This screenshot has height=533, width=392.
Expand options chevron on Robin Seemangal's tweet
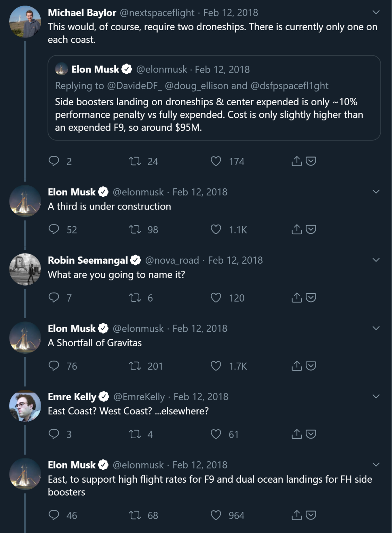click(376, 260)
